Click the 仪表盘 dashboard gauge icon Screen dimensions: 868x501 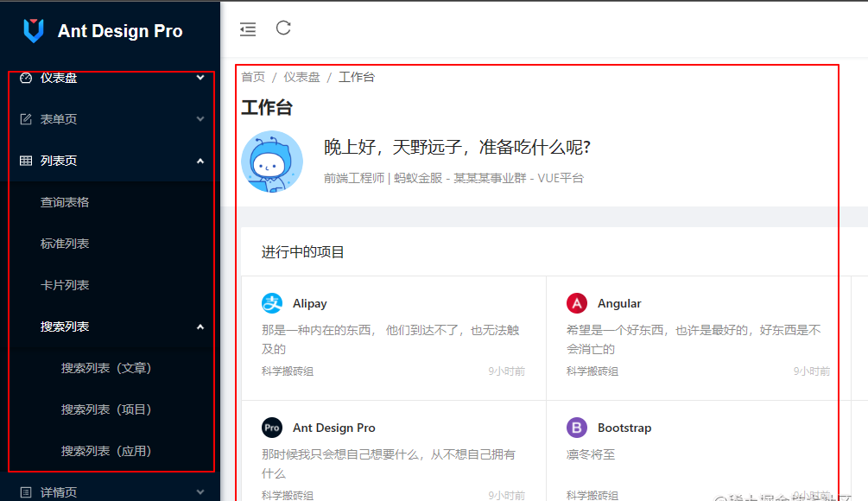tap(26, 78)
